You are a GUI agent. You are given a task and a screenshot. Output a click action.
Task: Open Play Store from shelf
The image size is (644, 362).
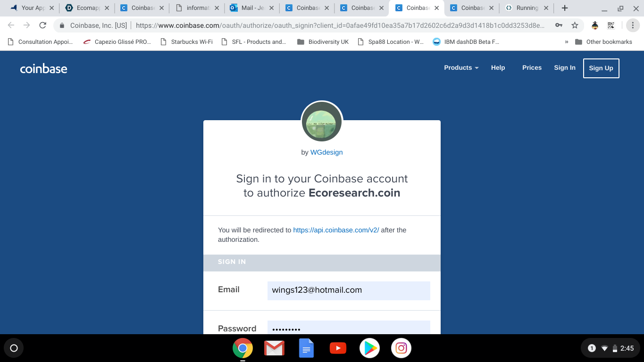pyautogui.click(x=369, y=348)
